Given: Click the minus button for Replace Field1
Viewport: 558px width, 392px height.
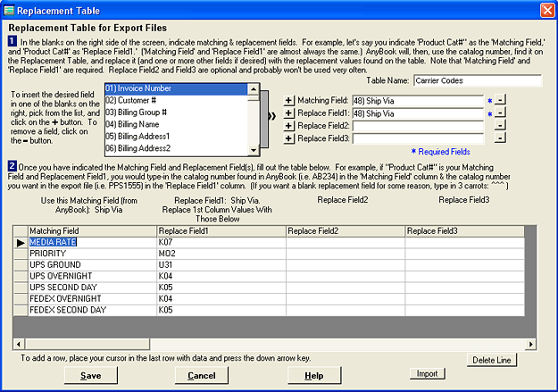Looking at the screenshot, I should [501, 113].
